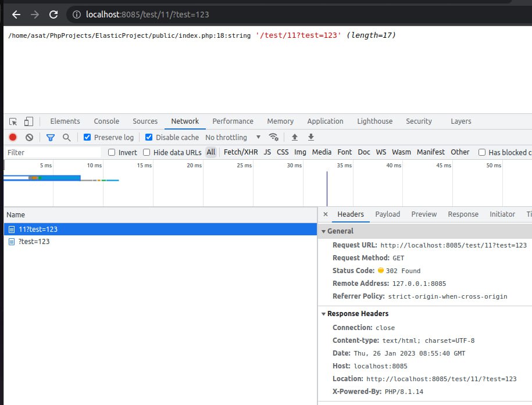This screenshot has width=532, height=405.
Task: Focus the network Filter text field
Action: (x=53, y=152)
